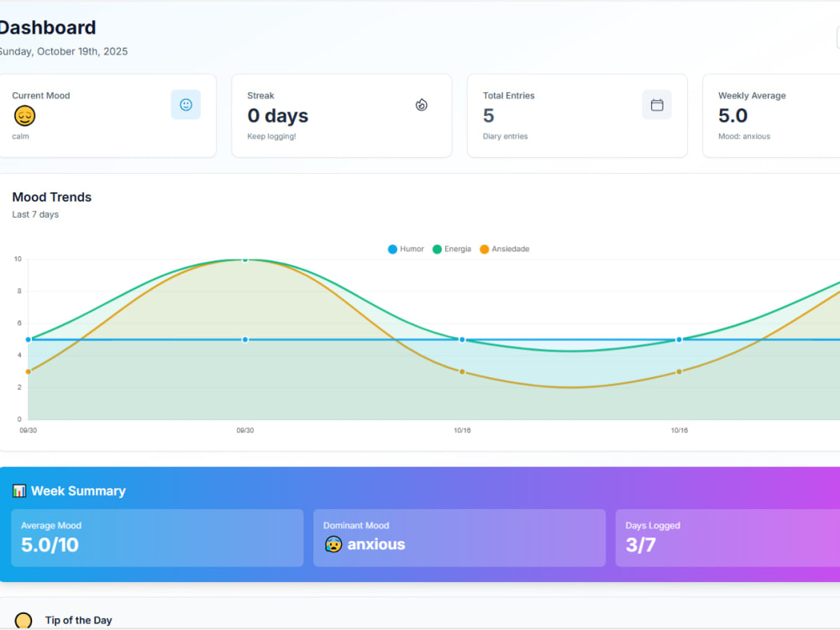The width and height of the screenshot is (840, 630).
Task: Open the Days Logged 3/7 tile
Action: tap(727, 538)
